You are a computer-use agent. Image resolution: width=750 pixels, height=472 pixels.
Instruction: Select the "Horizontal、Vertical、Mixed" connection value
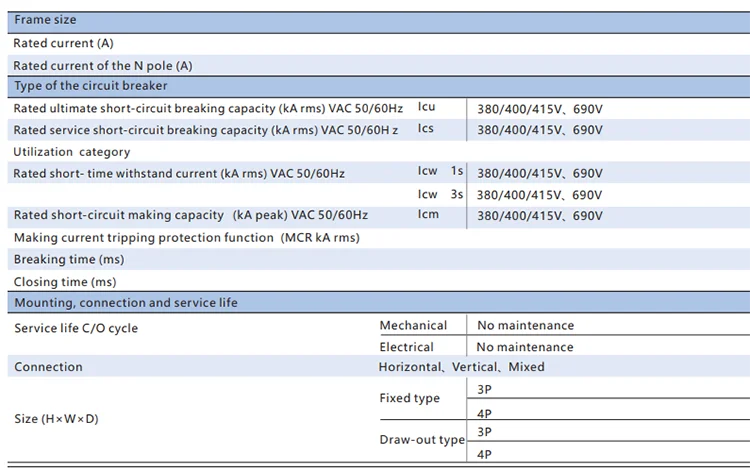coord(461,367)
